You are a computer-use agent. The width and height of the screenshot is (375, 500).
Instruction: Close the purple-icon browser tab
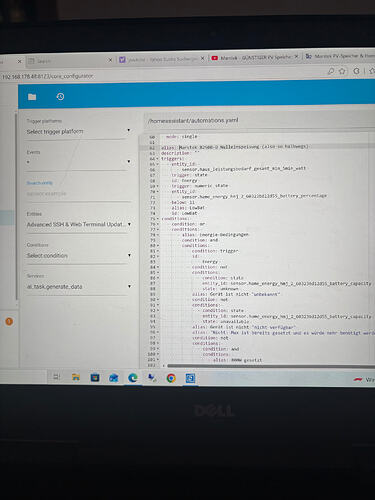click(202, 59)
